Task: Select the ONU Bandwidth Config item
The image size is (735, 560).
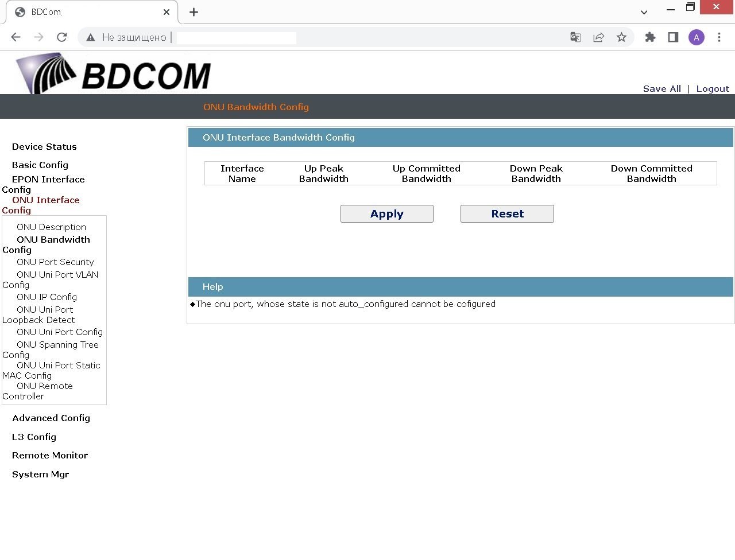Action: tap(47, 245)
